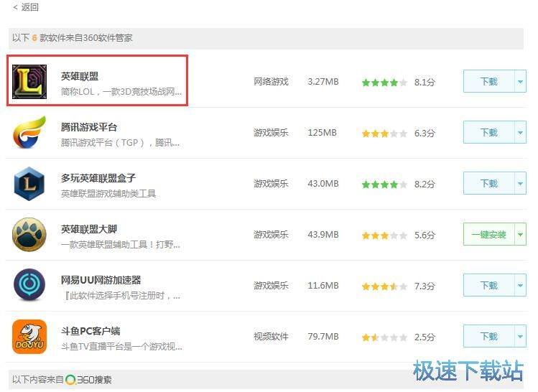Select the 多玩英雄联盟盒子 hexagon icon
The width and height of the screenshot is (538, 392).
29,184
